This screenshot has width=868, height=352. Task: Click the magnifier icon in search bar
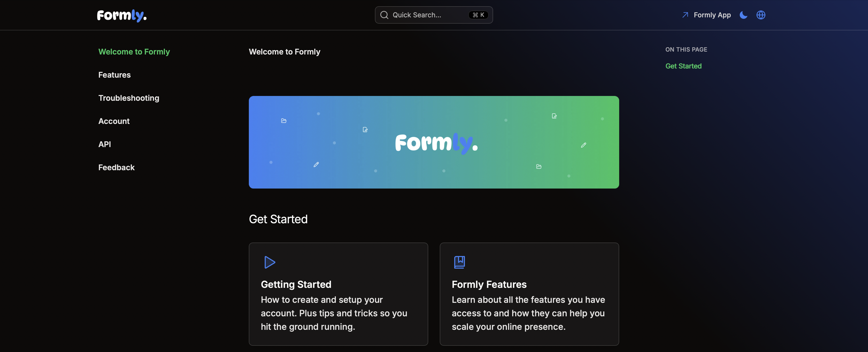click(384, 15)
